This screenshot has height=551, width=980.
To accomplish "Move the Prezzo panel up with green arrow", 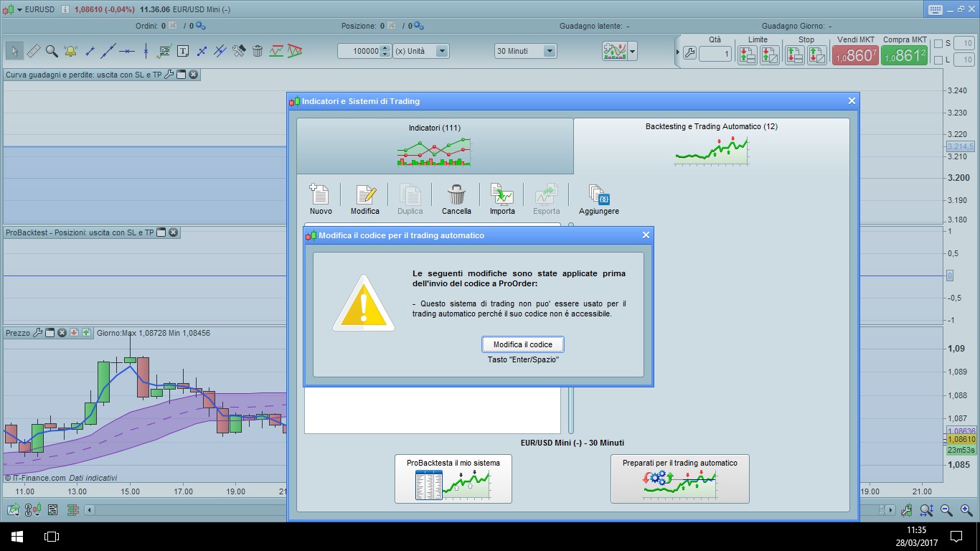I will 86,333.
